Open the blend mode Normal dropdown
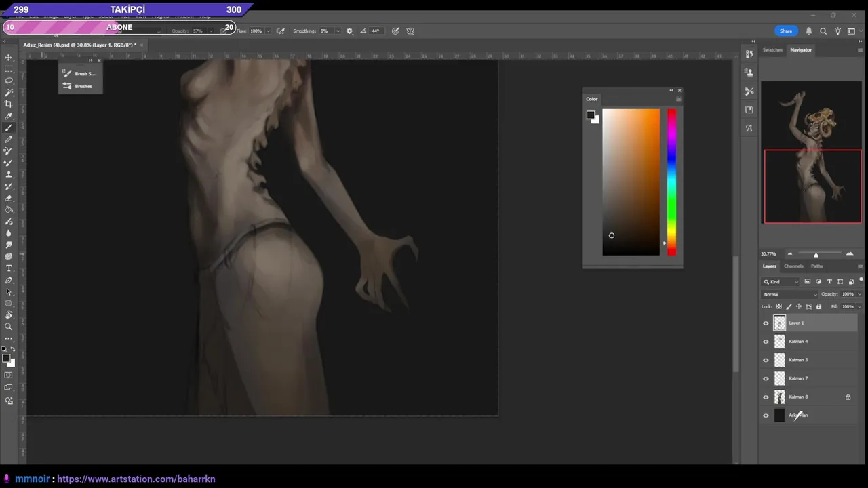Viewport: 868px width, 488px height. [790, 294]
